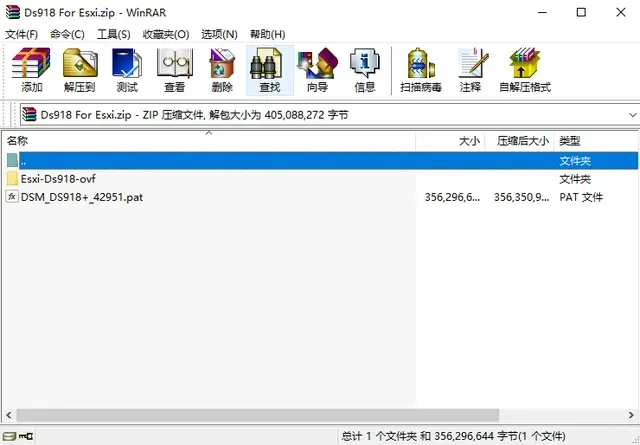Sort by the 大小 column header
The width and height of the screenshot is (640, 445).
click(450, 141)
